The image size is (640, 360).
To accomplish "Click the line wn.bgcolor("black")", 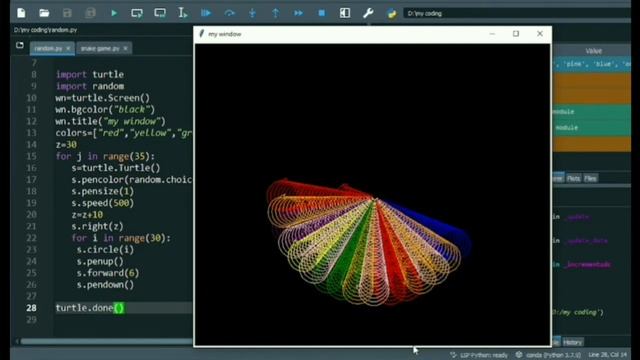I will click(105, 109).
